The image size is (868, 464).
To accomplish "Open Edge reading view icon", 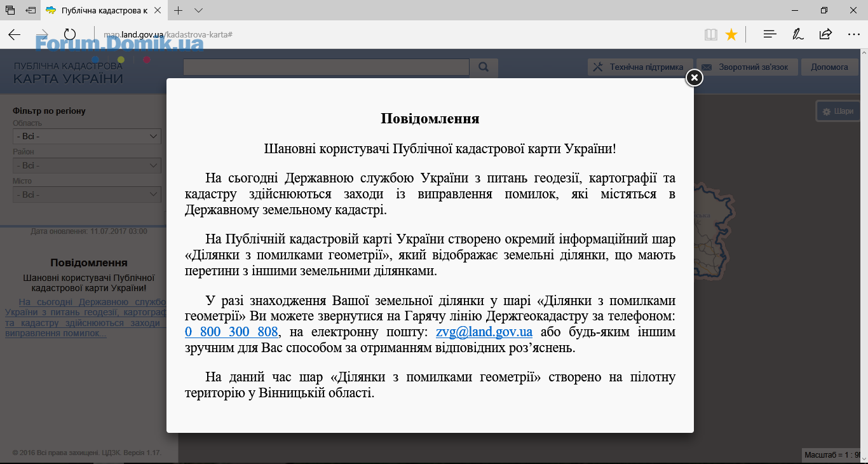I will (711, 34).
